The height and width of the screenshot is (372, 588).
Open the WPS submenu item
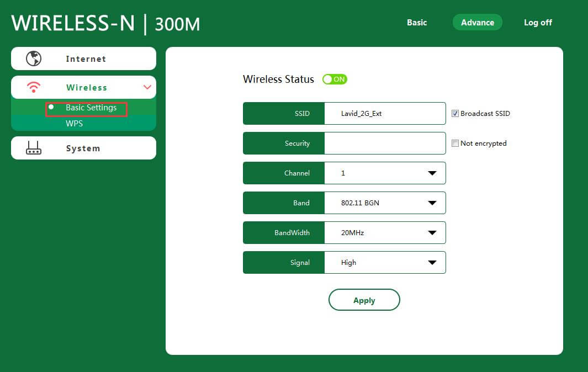[x=75, y=124]
